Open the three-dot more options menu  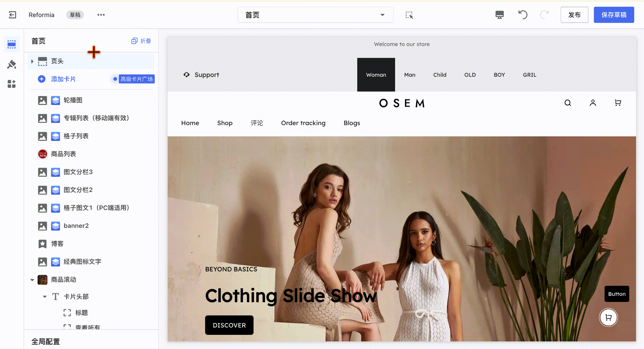pos(101,15)
